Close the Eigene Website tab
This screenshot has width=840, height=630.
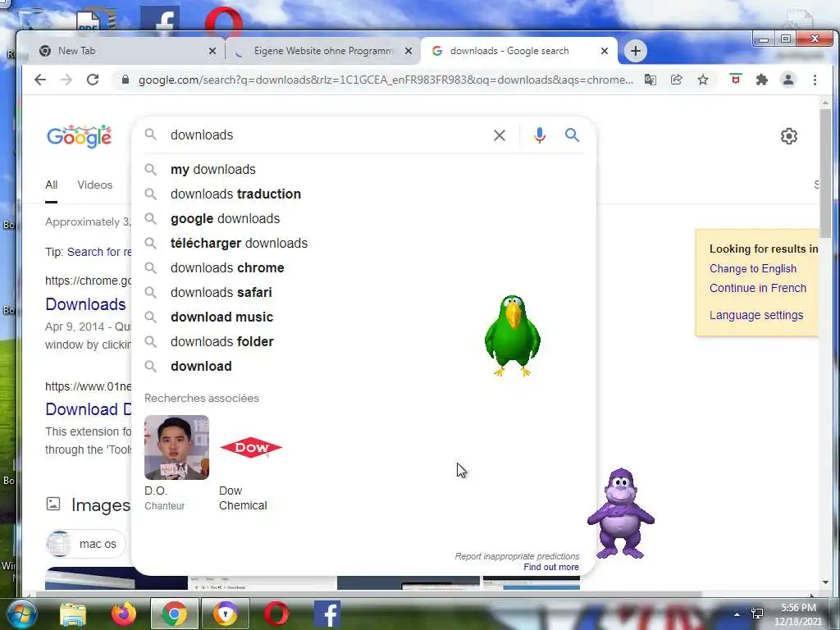409,51
